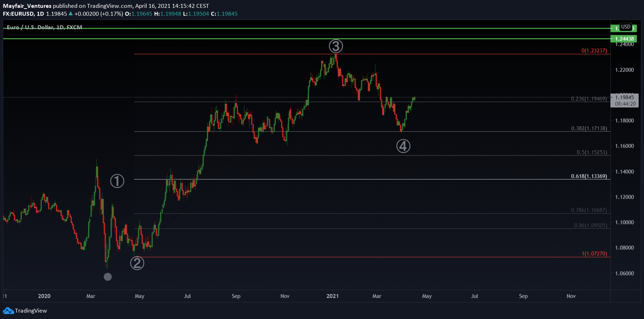Select the 0.236(1.19469) Fibonacci label
644x319 pixels.
(589, 98)
